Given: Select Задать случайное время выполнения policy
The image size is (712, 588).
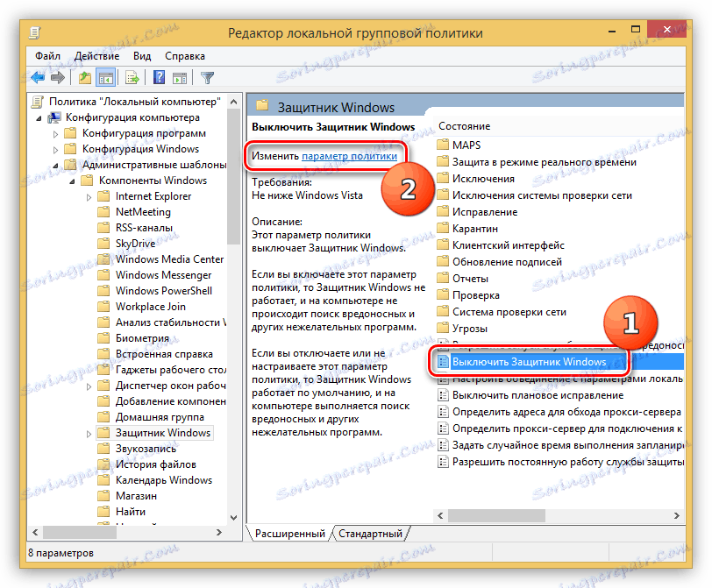Looking at the screenshot, I should [567, 445].
